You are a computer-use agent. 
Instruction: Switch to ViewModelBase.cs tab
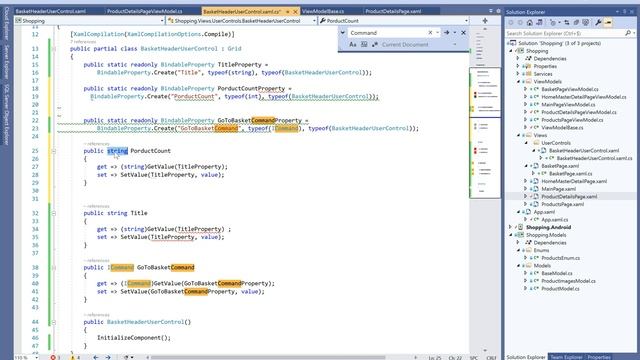[322, 11]
